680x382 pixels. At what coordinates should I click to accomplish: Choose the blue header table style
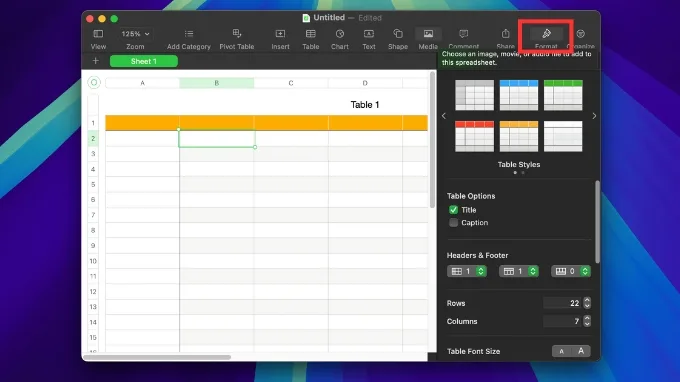[x=519, y=95]
